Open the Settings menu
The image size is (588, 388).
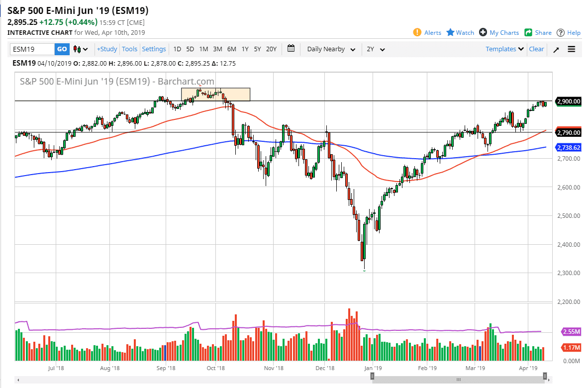point(154,49)
